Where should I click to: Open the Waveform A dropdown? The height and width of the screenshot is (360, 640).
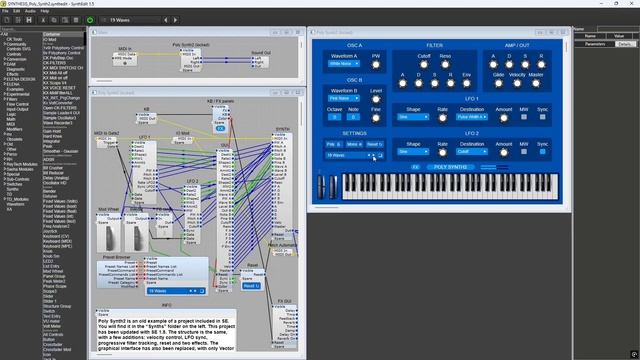tap(344, 64)
